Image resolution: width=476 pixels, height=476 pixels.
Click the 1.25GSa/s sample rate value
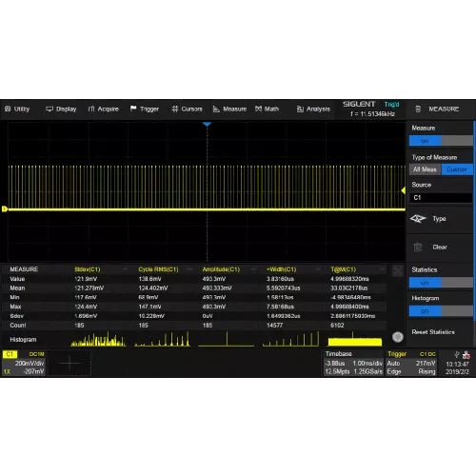click(x=368, y=371)
